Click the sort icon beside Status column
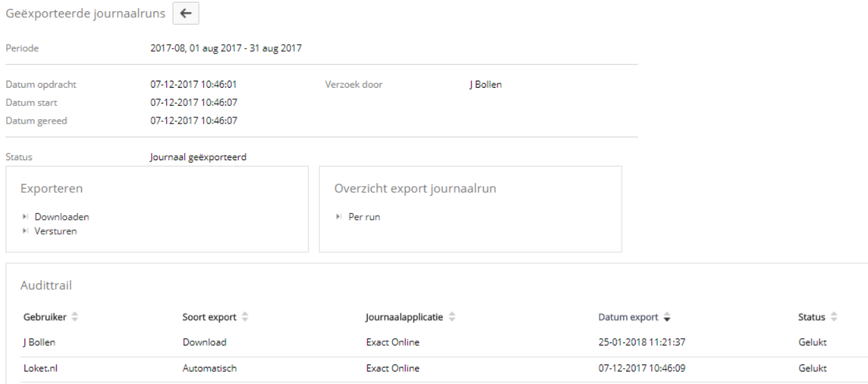Screen dimensions: 868x384 click(833, 317)
